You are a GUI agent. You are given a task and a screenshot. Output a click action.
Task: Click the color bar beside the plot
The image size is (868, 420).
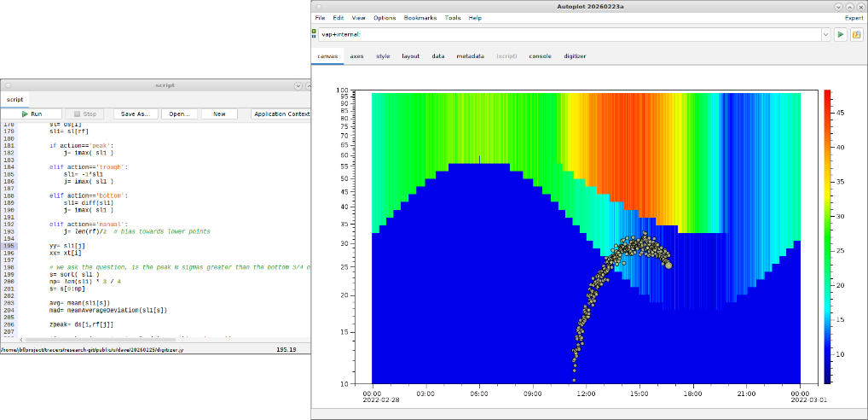click(827, 236)
